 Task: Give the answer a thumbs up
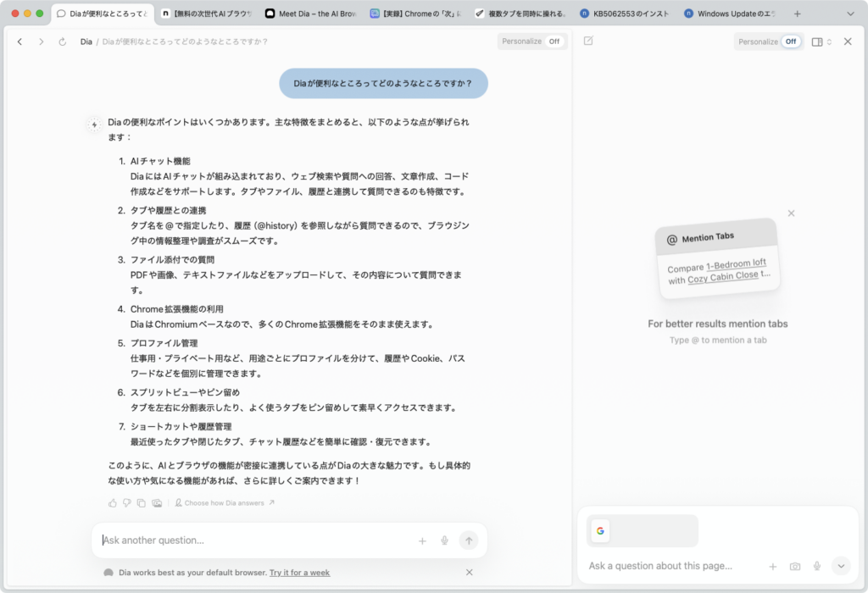113,503
